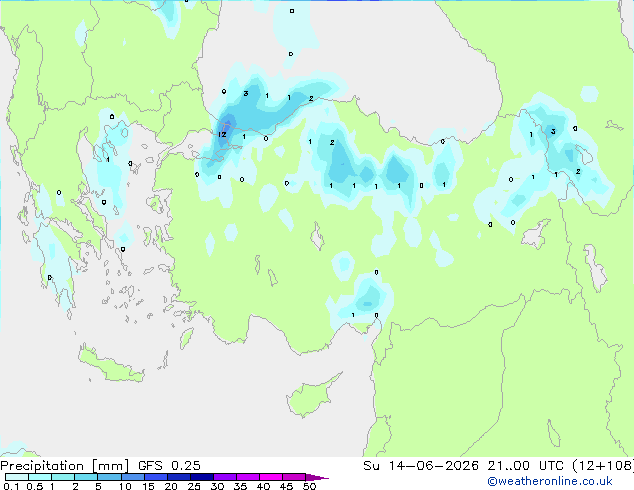Click the 45–50 mm legend color box
Image resolution: width=634 pixels, height=490 pixels.
point(294,477)
